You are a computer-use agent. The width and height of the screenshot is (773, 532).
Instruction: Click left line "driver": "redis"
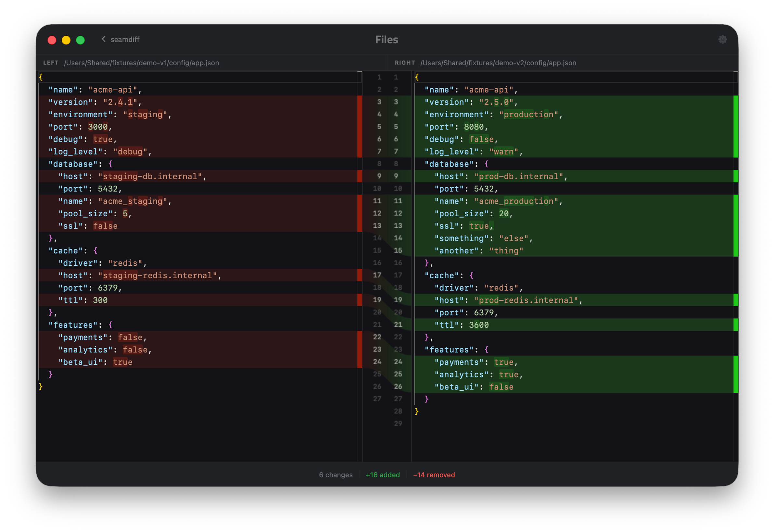coord(198,263)
